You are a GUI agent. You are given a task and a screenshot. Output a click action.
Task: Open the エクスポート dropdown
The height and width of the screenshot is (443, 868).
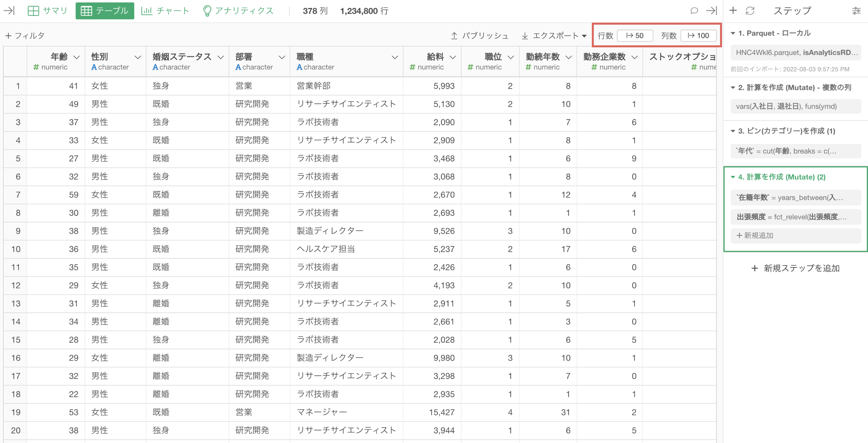tap(554, 36)
